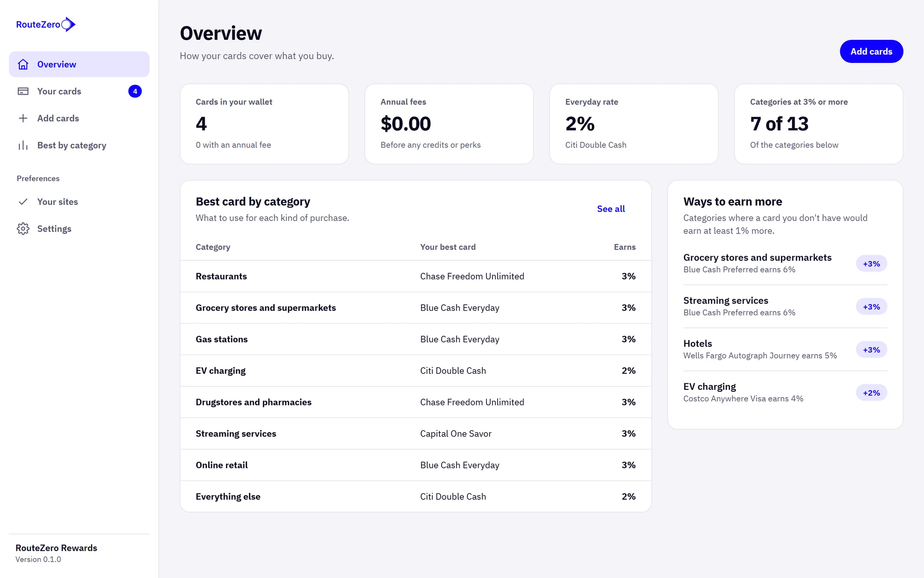Open Settings in the sidebar
This screenshot has width=924, height=578.
79,229
